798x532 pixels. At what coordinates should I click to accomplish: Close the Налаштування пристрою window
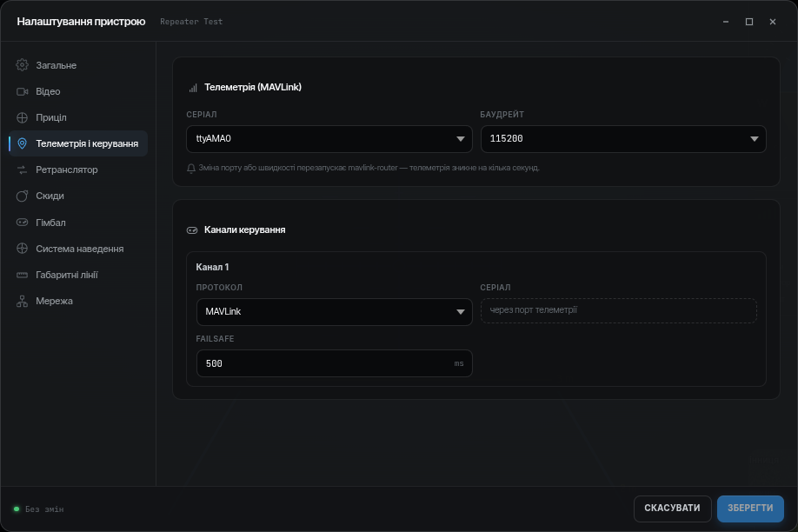click(x=773, y=22)
